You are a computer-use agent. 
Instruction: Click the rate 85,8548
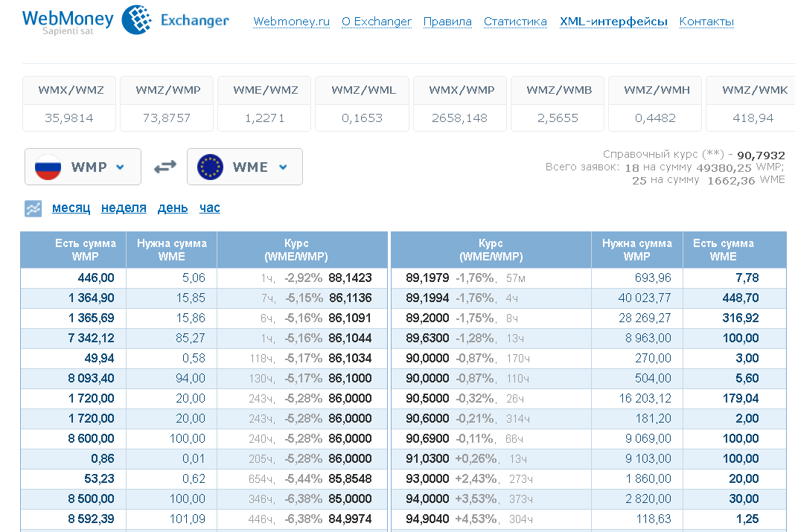[351, 479]
